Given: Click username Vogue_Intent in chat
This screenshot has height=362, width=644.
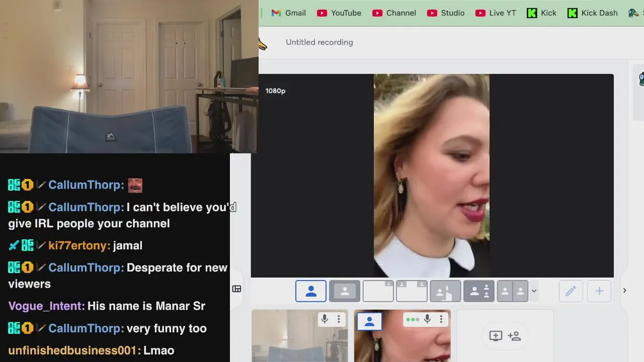Looking at the screenshot, I should pyautogui.click(x=46, y=306).
